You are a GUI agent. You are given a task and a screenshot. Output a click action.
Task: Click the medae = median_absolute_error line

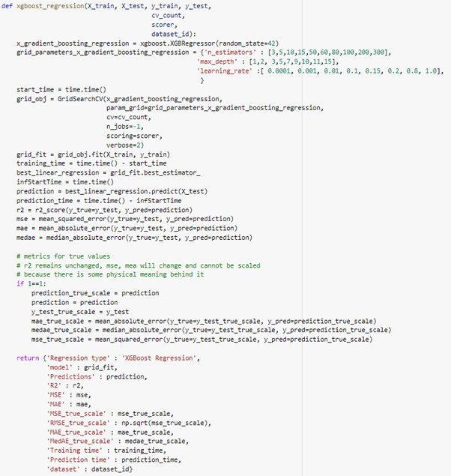tap(134, 238)
